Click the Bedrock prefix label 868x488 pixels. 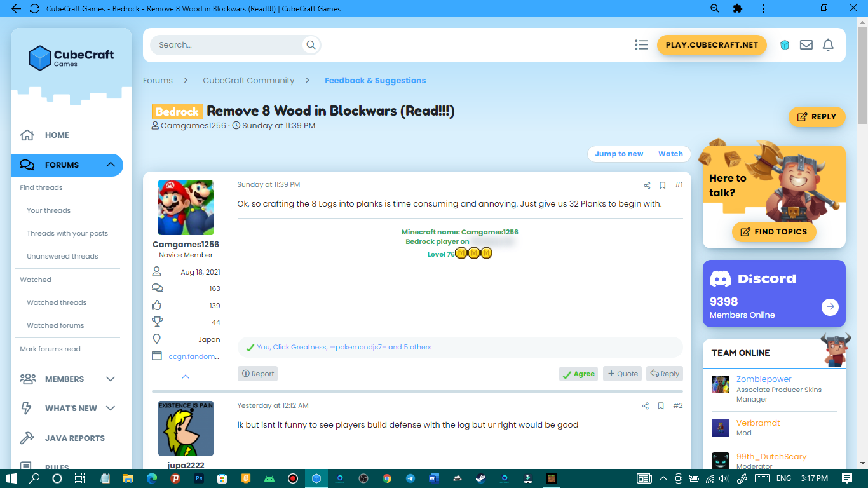click(x=177, y=111)
